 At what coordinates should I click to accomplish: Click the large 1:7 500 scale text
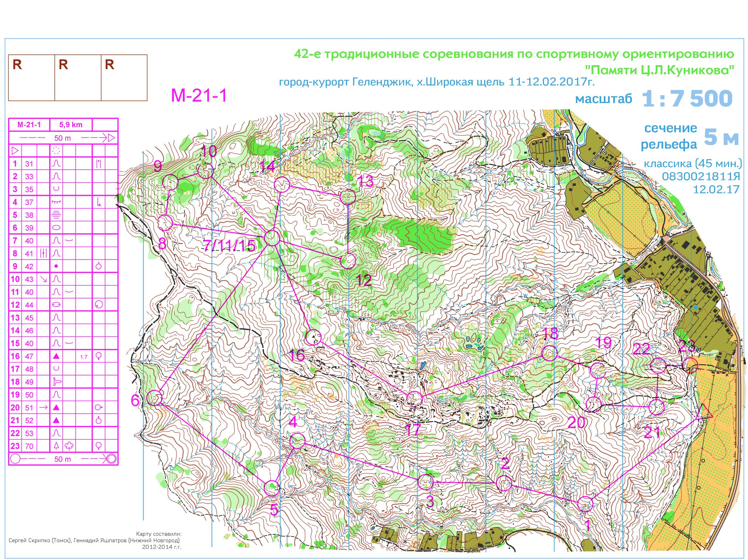point(687,99)
